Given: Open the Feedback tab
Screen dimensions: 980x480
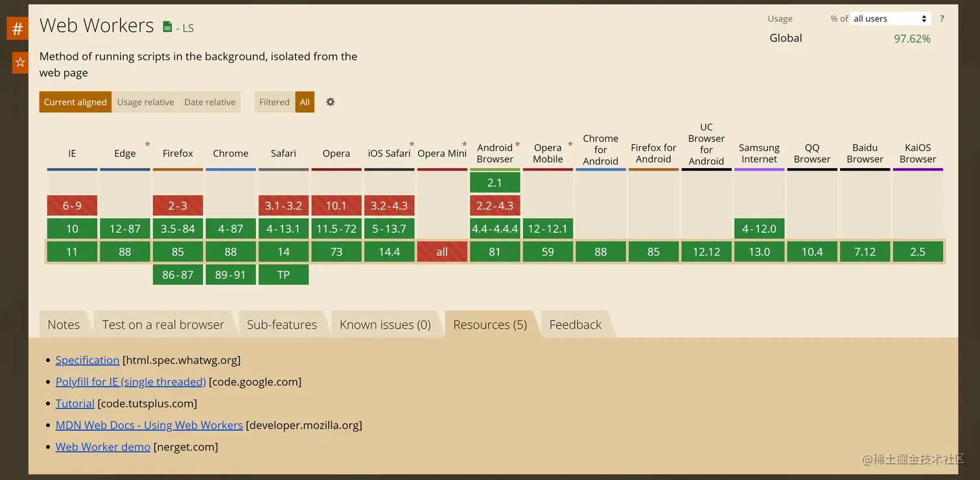Looking at the screenshot, I should click(x=576, y=324).
